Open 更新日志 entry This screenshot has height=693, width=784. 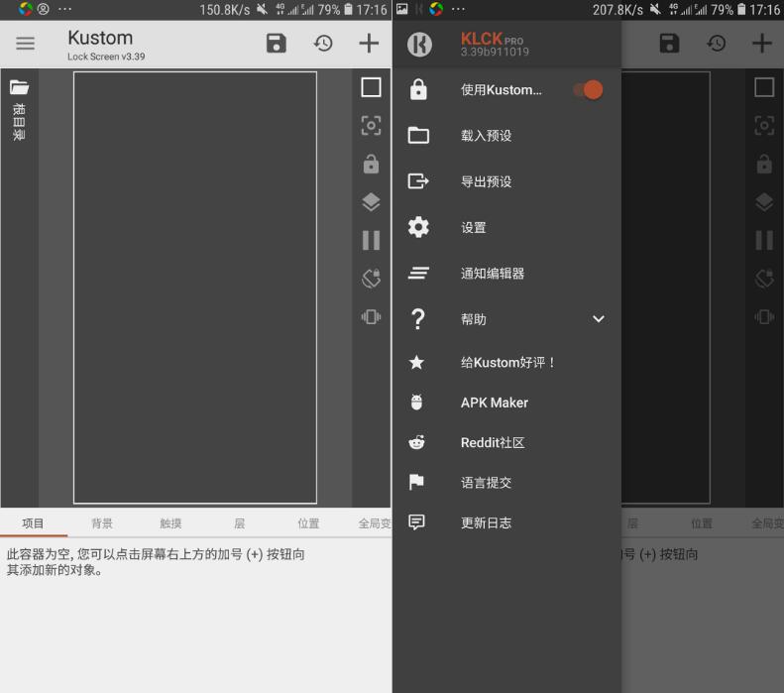pyautogui.click(x=506, y=522)
